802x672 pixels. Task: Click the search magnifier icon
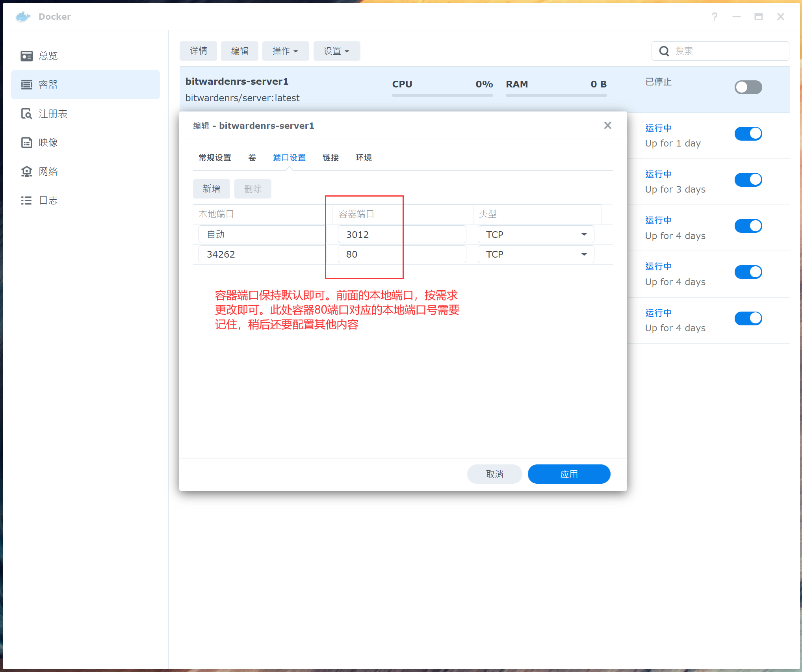[664, 51]
